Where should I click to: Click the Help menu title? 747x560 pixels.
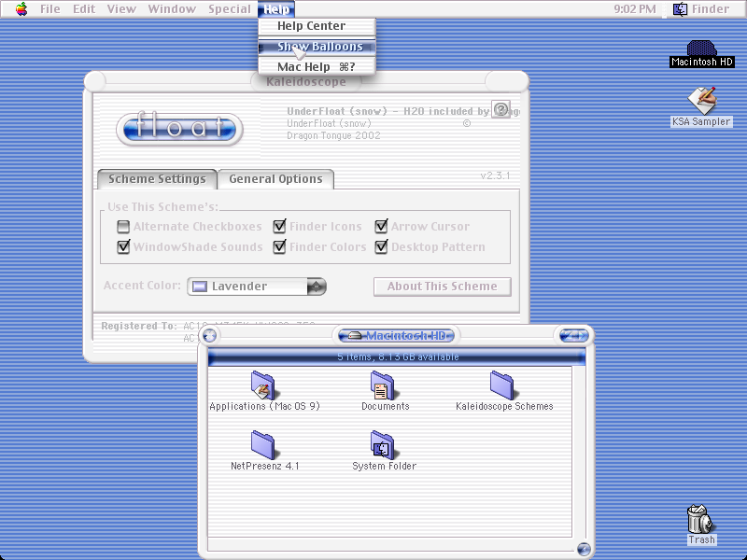[276, 9]
